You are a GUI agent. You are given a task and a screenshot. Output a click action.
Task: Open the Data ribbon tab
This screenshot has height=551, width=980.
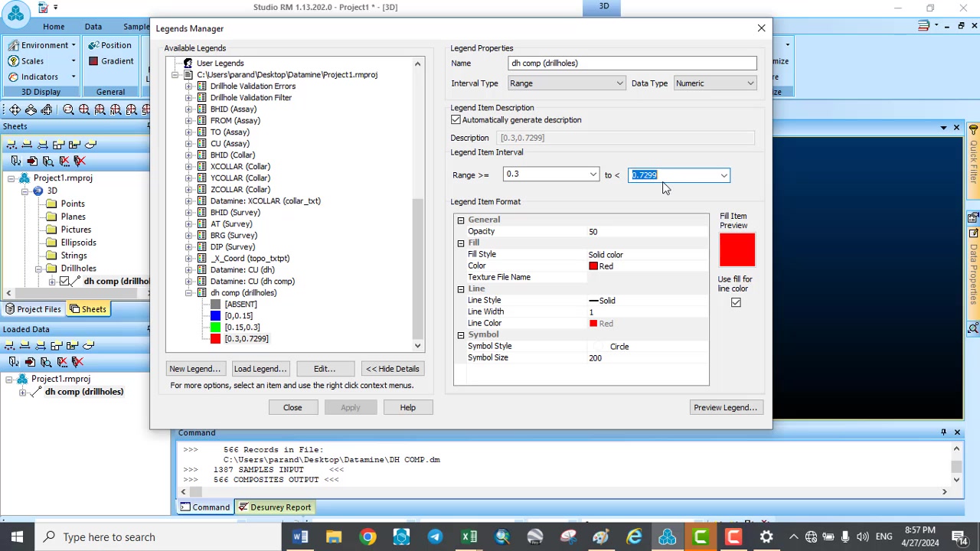click(x=93, y=27)
